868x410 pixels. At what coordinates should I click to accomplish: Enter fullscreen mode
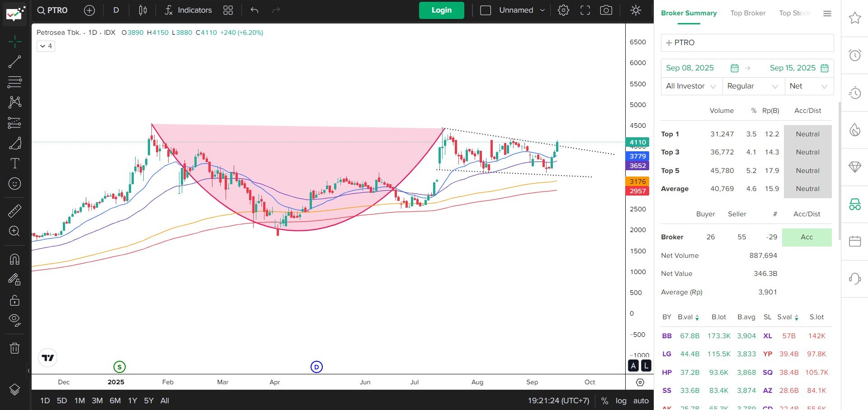pyautogui.click(x=585, y=10)
